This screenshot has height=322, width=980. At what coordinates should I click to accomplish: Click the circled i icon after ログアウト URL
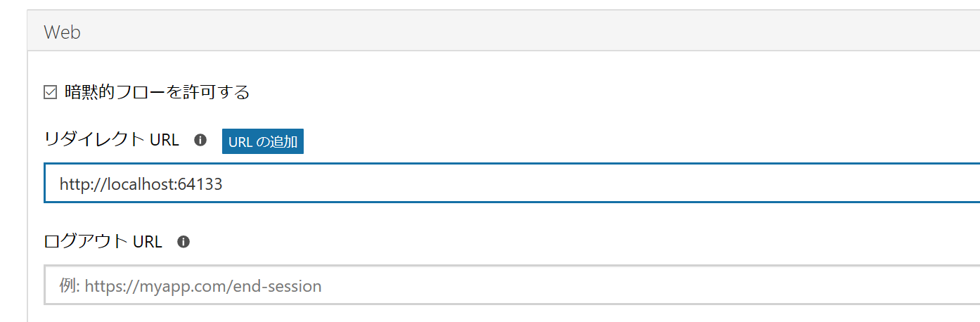[x=183, y=242]
